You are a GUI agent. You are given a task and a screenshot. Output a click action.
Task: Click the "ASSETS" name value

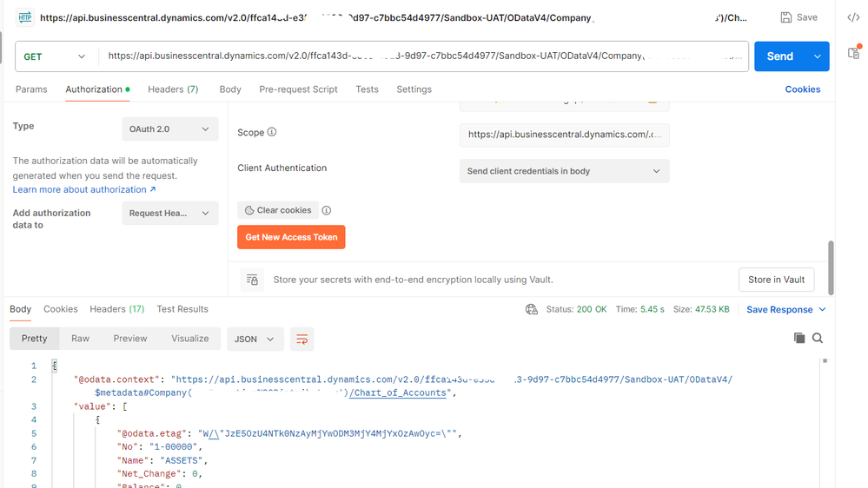tap(182, 460)
